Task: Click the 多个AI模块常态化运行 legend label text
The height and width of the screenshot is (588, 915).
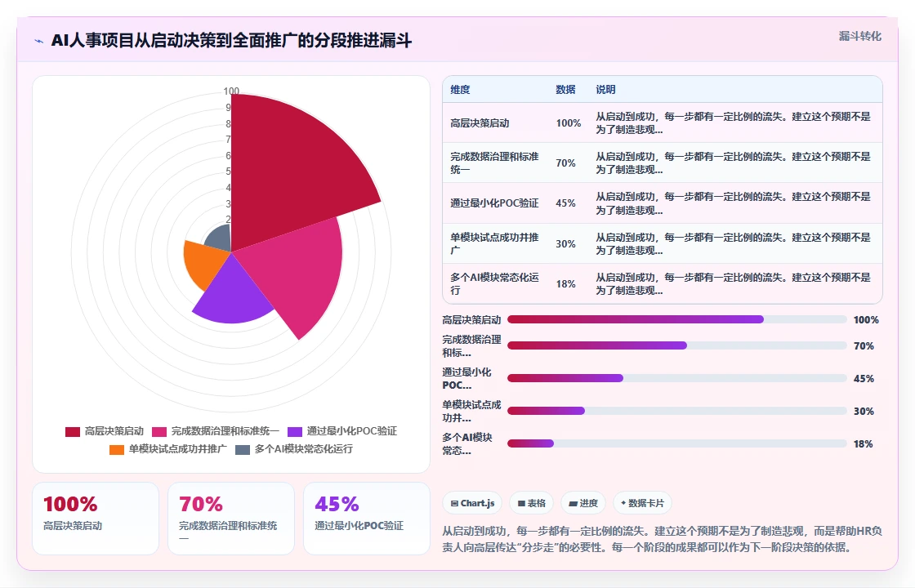Action: [303, 450]
